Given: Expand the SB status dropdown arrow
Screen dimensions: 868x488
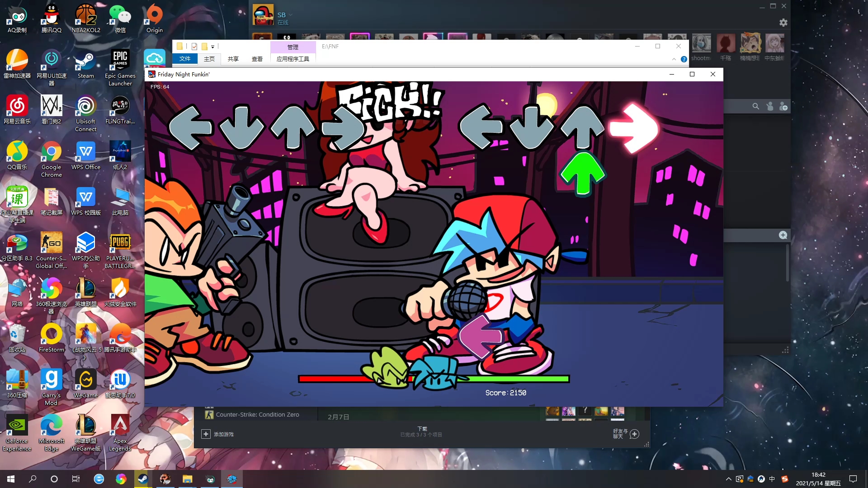Looking at the screenshot, I should coord(291,15).
